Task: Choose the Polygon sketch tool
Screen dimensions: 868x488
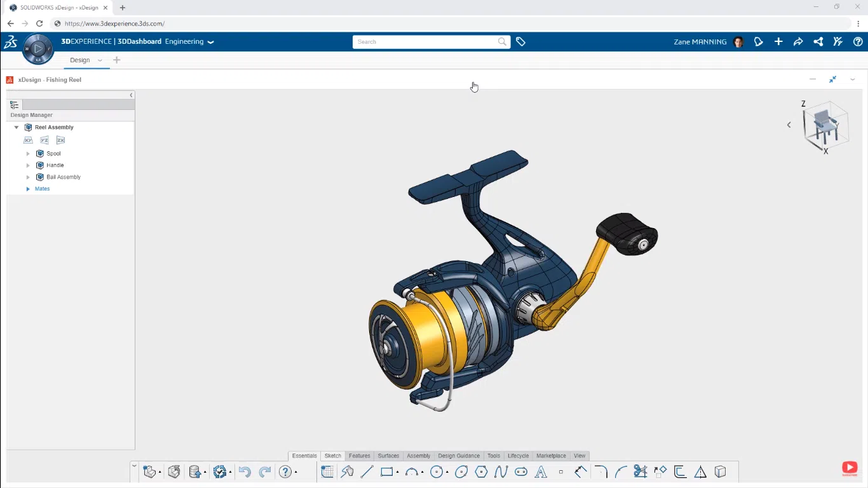Action: coord(481,471)
